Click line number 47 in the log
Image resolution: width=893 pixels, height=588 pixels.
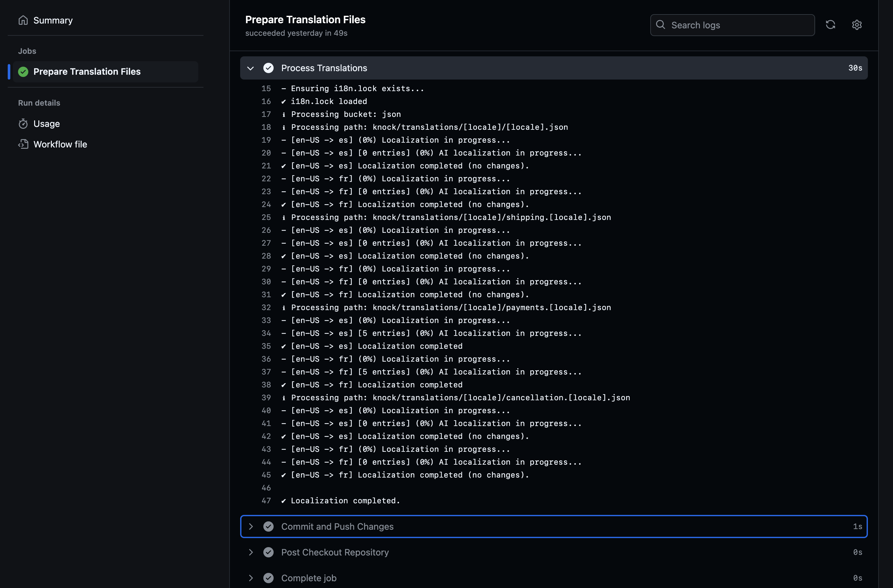(x=266, y=500)
